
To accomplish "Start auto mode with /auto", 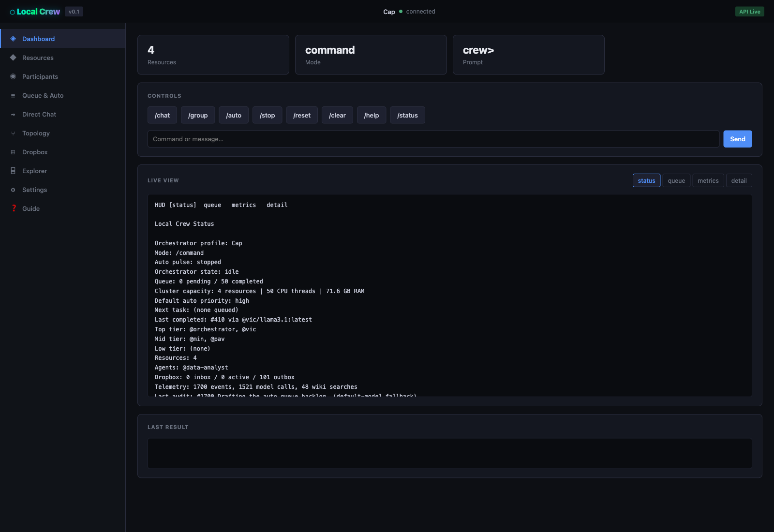I will point(234,115).
